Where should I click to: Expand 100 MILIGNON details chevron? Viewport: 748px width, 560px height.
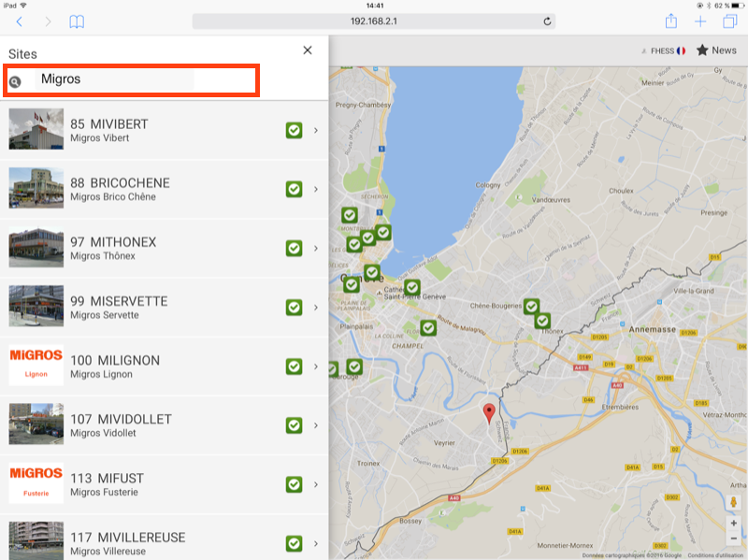(316, 366)
